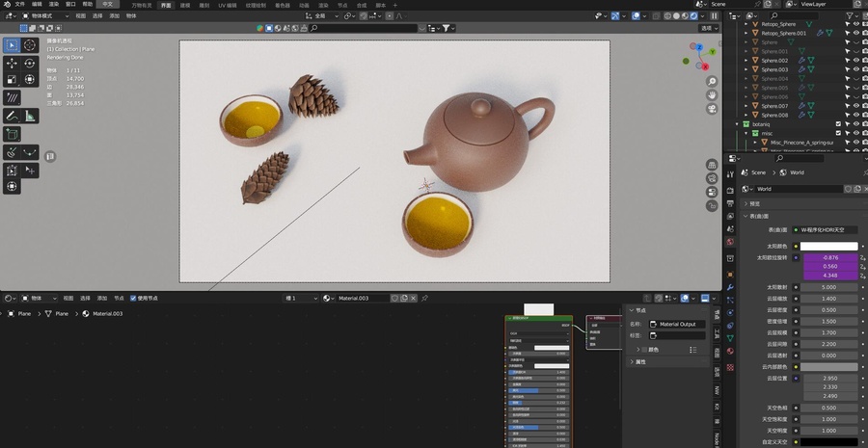The image size is (868, 448).
Task: Activate the Rotate tool
Action: pos(30,64)
